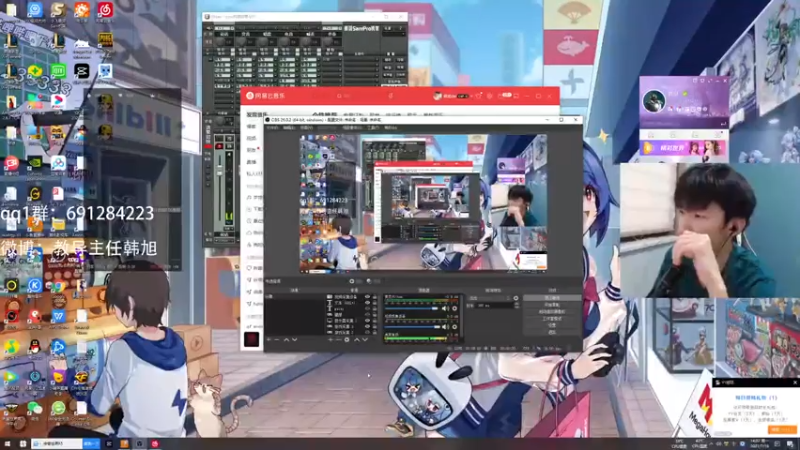Open OBS 帮助 menu
The image size is (800, 450).
point(390,128)
